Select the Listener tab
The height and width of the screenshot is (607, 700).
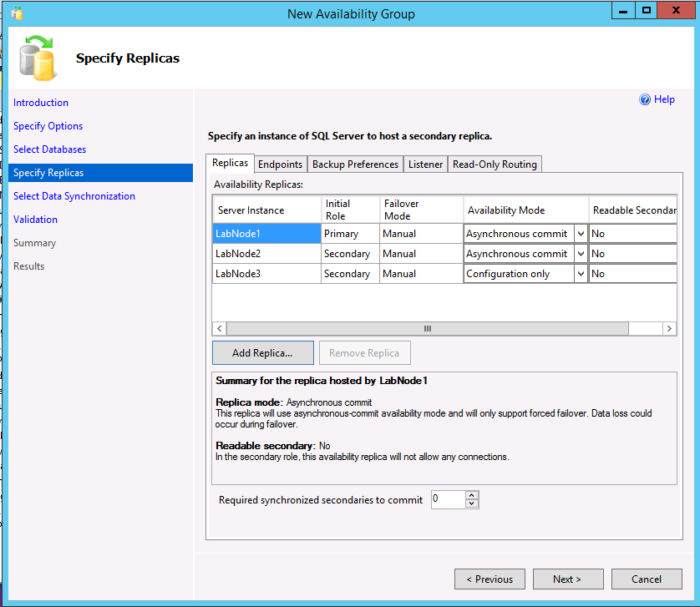point(425,164)
